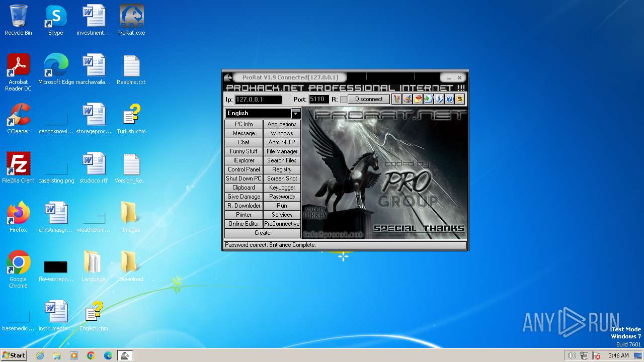Click the yellow dollar sign icon
Viewport: 644px width, 362px height.
[460, 99]
